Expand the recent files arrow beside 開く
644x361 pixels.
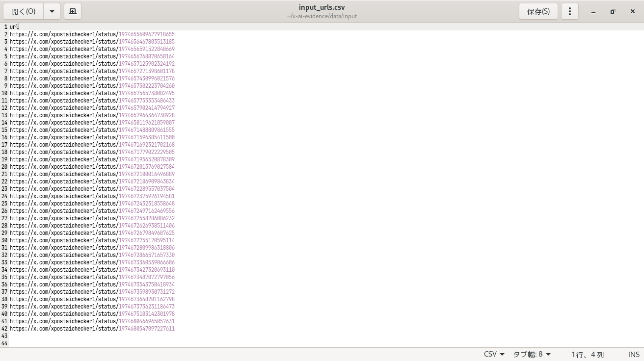click(52, 11)
